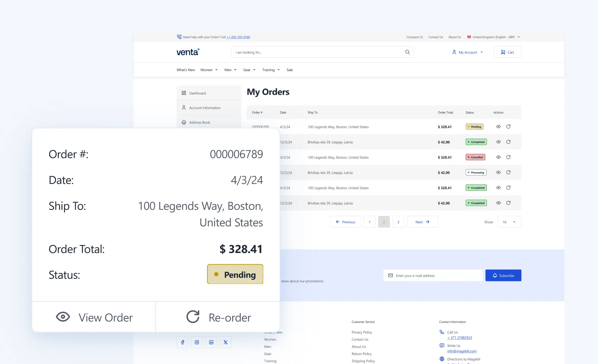Go to Next orders page

(422, 222)
